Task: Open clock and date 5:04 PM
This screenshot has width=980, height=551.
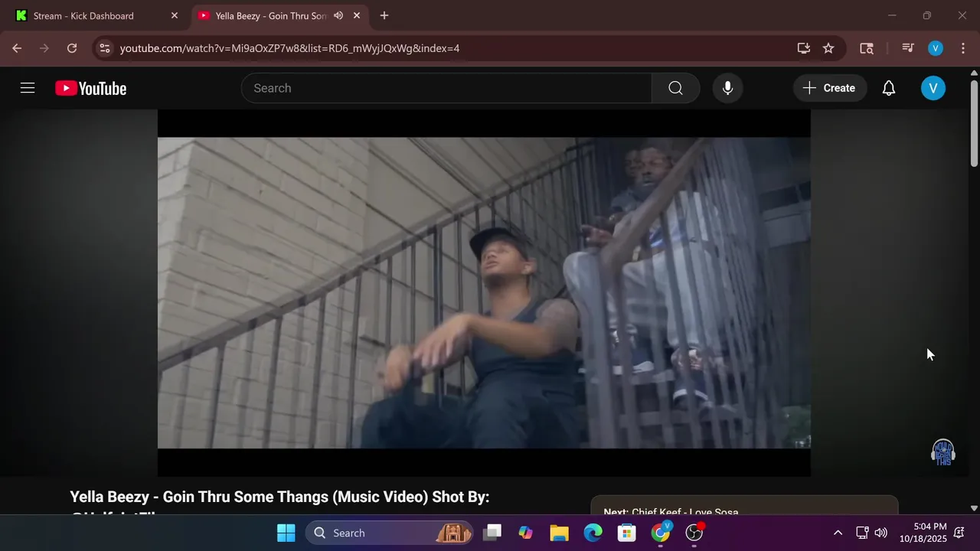Action: [923, 533]
